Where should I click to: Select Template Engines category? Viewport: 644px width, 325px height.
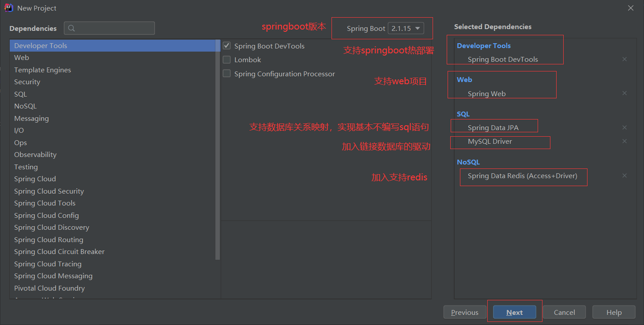pyautogui.click(x=113, y=70)
